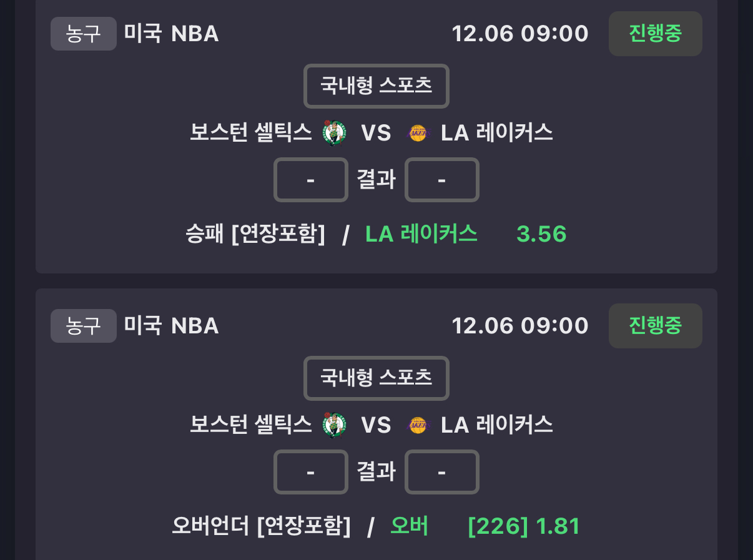Click the green LA 레이커스 pick label
Screen dimensions: 753x560
421,234
